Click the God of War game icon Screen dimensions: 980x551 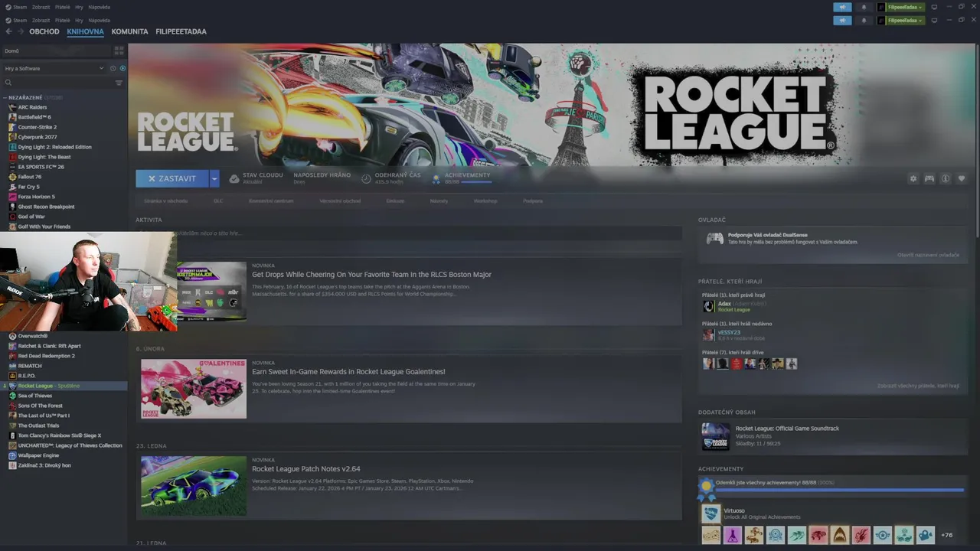[x=12, y=217]
